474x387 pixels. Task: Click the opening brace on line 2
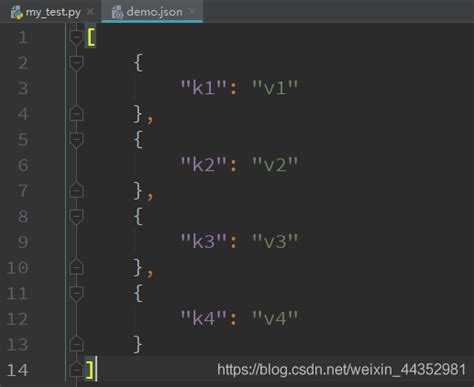pyautogui.click(x=139, y=62)
